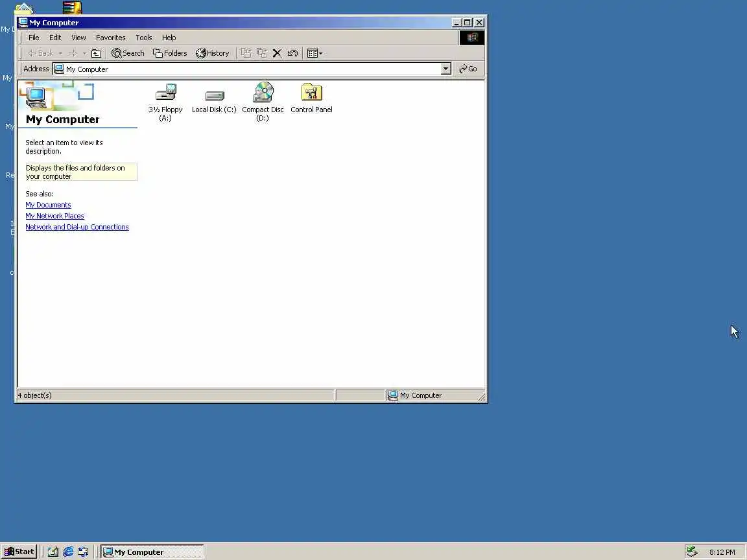Select the Compact Disc (D:) icon

[x=263, y=92]
